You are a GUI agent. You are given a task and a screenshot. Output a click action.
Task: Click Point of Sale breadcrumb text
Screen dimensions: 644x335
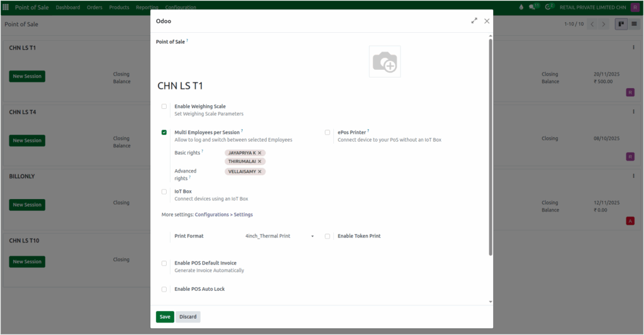coord(21,25)
